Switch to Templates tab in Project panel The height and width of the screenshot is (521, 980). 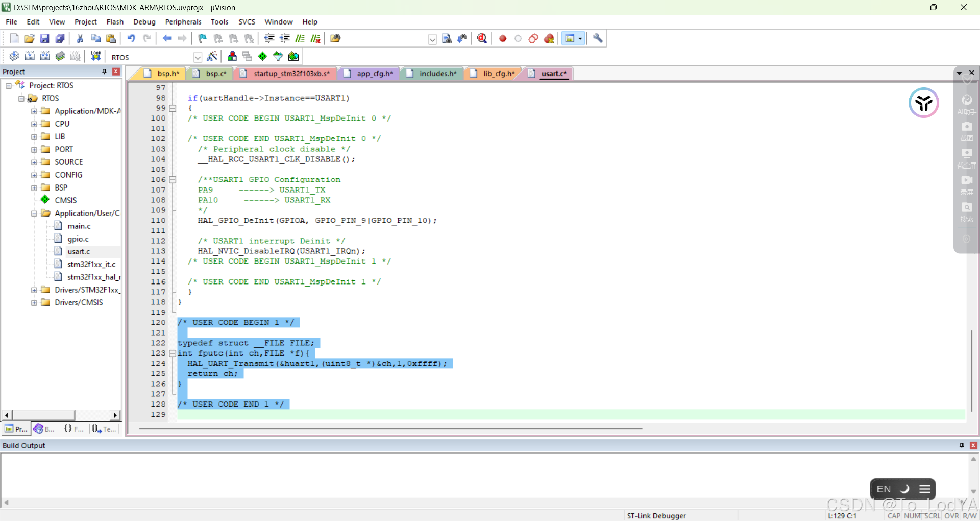coord(104,429)
